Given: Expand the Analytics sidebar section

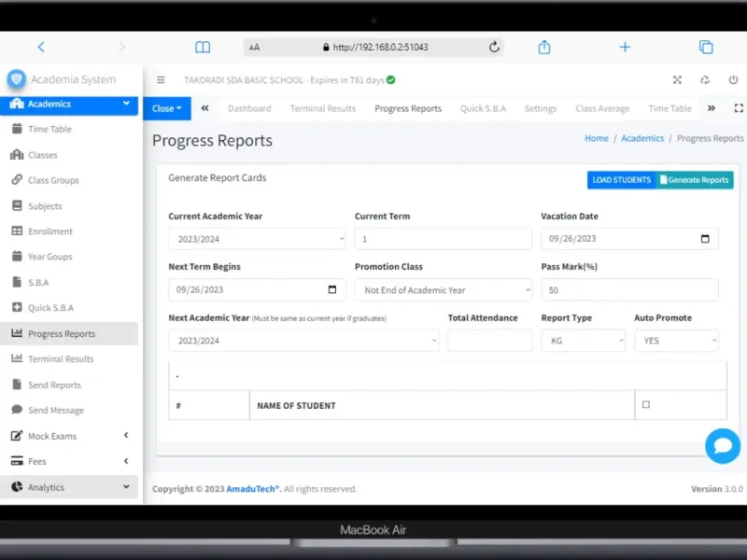Looking at the screenshot, I should [x=69, y=486].
